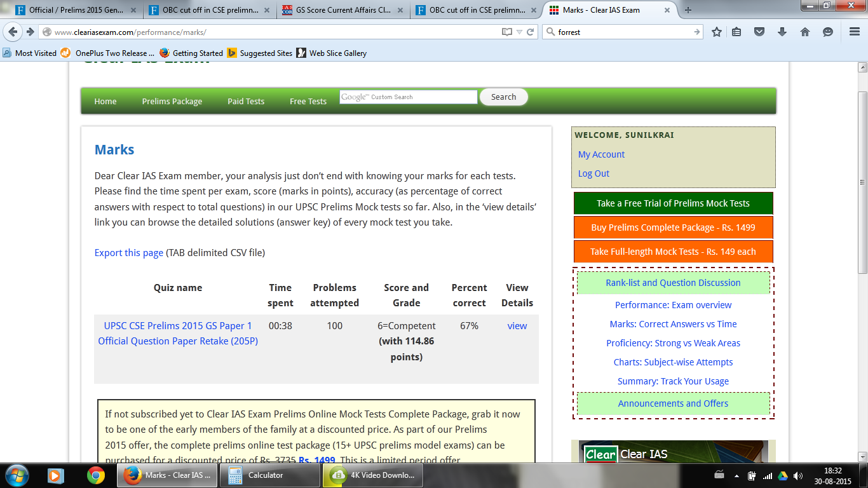The width and height of the screenshot is (868, 488).
Task: Open the address bar history dropdown arrow
Action: (x=519, y=32)
